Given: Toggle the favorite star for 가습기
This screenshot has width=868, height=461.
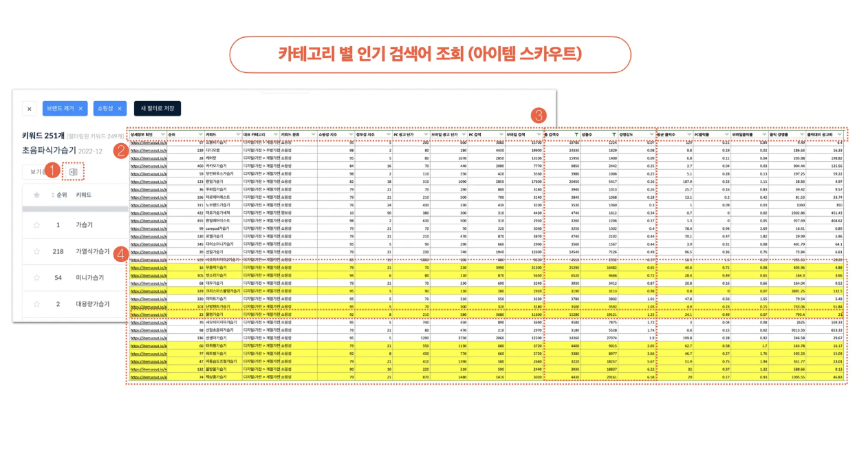Looking at the screenshot, I should point(36,225).
